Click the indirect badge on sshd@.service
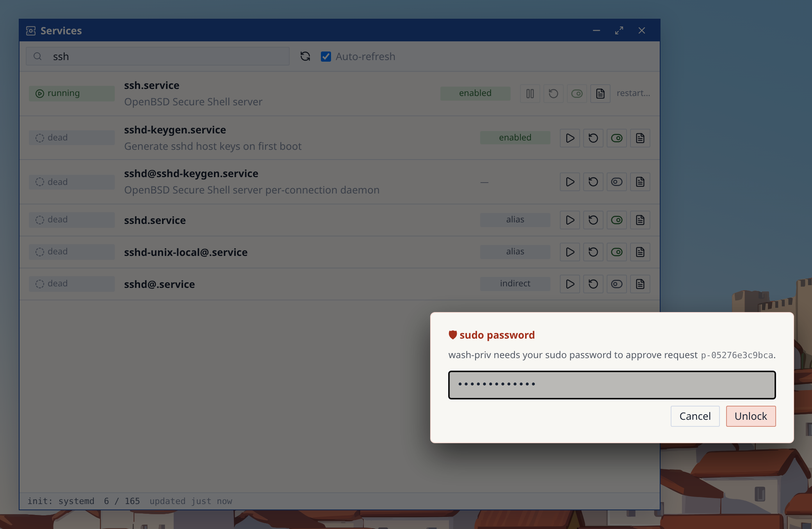The width and height of the screenshot is (812, 529). tap(515, 284)
